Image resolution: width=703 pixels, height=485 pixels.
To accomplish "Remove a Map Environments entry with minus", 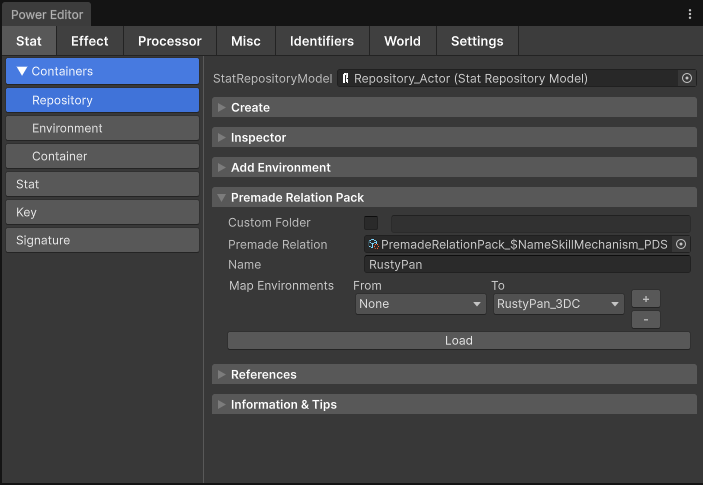I will [x=646, y=320].
